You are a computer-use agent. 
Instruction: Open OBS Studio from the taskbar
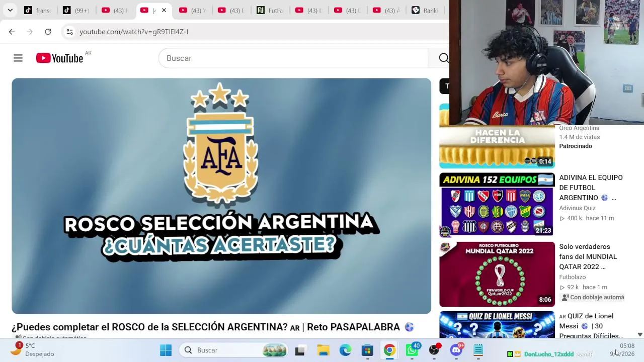(x=434, y=350)
